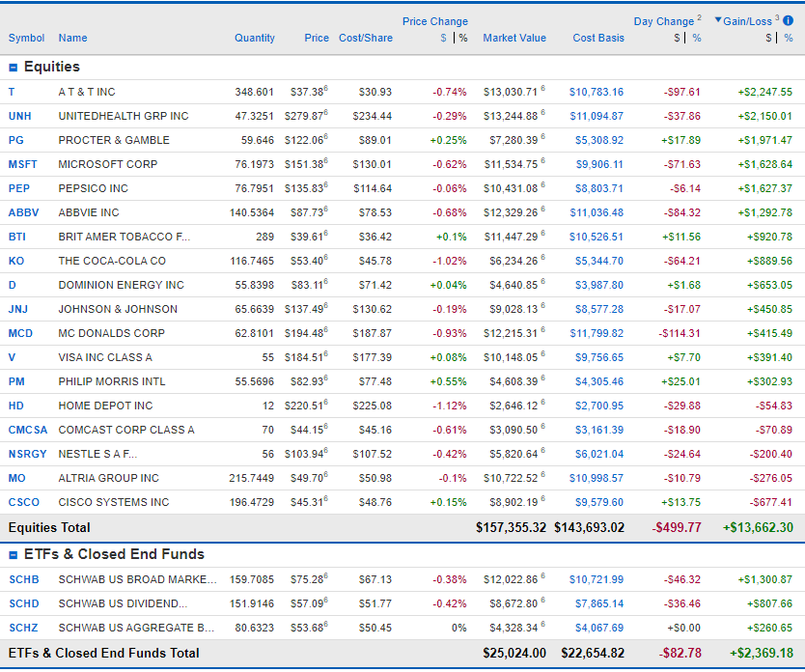The width and height of the screenshot is (805, 672).
Task: Open the KO symbol link
Action: (x=16, y=262)
